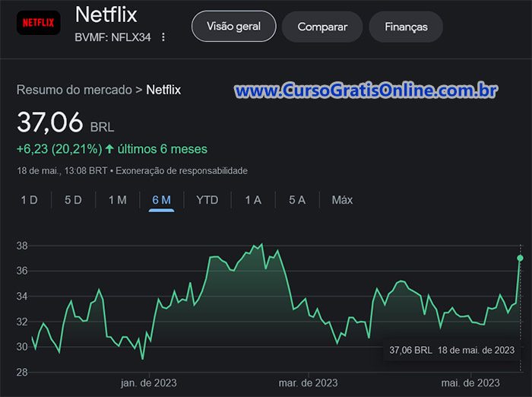This screenshot has height=397, width=532.
Task: Open the Resumo do mercado breadcrumb link
Action: pos(74,90)
